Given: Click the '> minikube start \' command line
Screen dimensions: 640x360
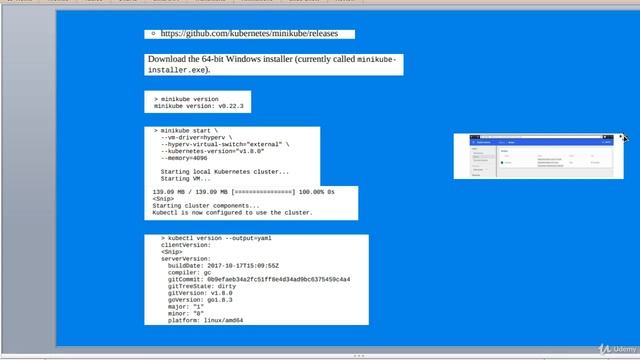Looking at the screenshot, I should [x=186, y=131].
